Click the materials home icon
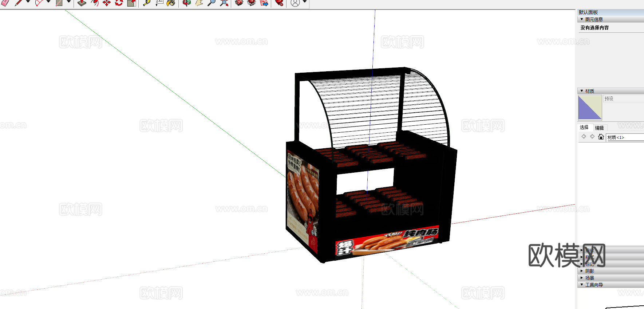The image size is (644, 309). [601, 137]
